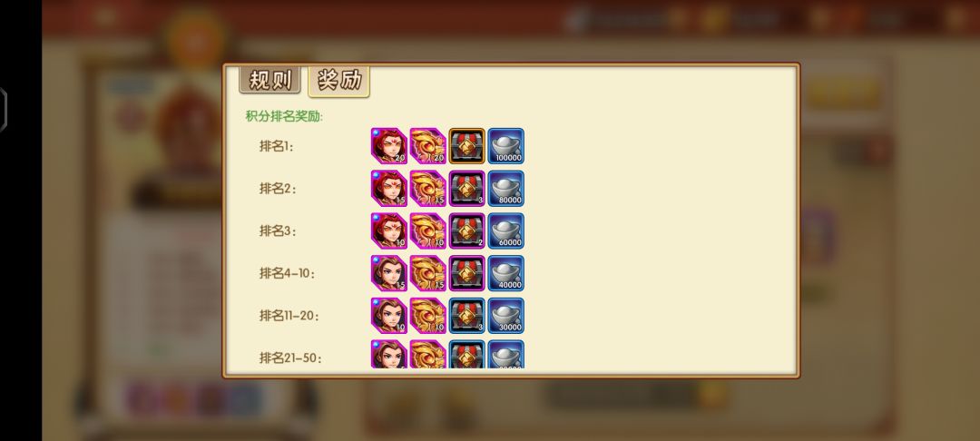Viewport: 980px width, 441px height.
Task: Switch to the 规则 rules tab
Action: (270, 80)
